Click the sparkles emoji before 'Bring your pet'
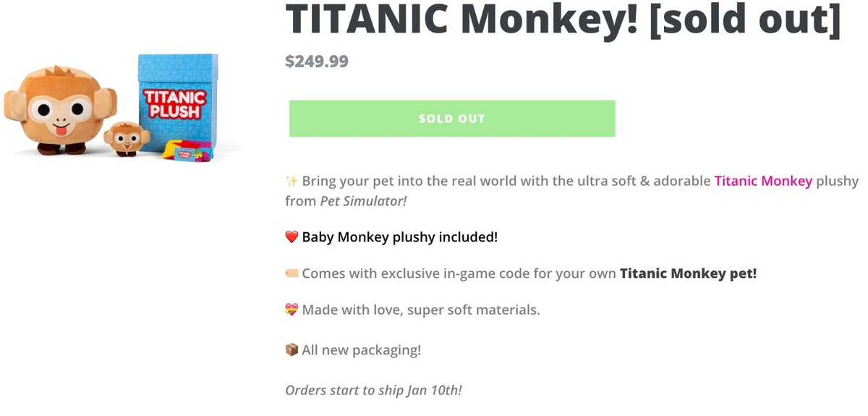868x416 pixels. point(292,181)
